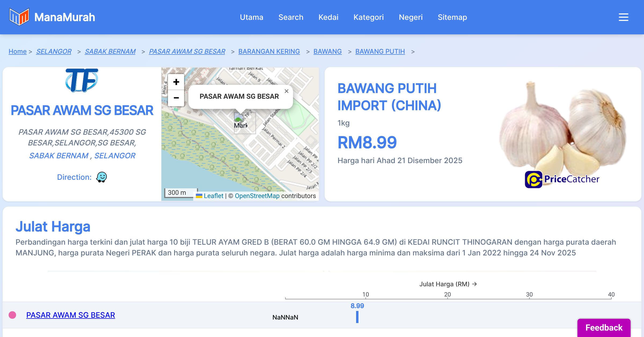This screenshot has width=644, height=337.
Task: Zoom in on the map
Action: pyautogui.click(x=176, y=82)
